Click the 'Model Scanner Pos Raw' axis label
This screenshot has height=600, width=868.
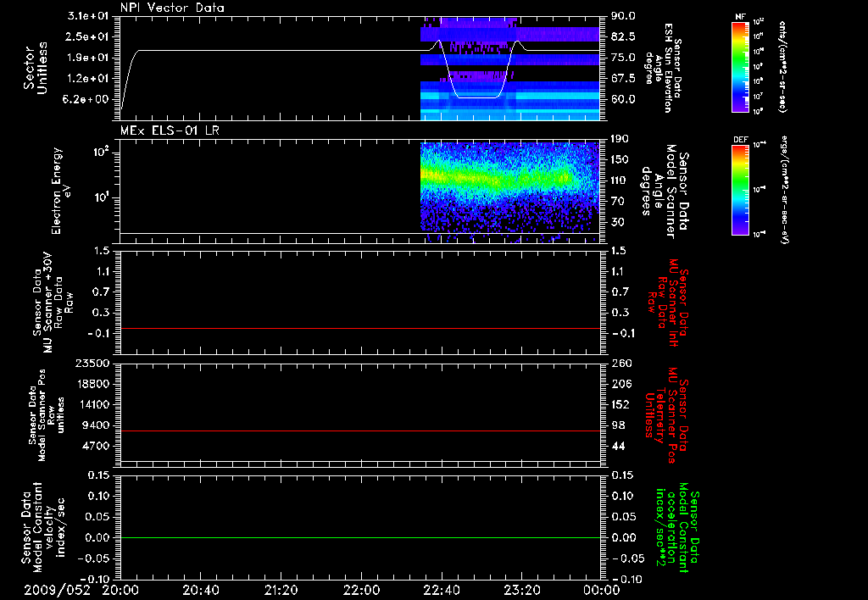tap(47, 415)
